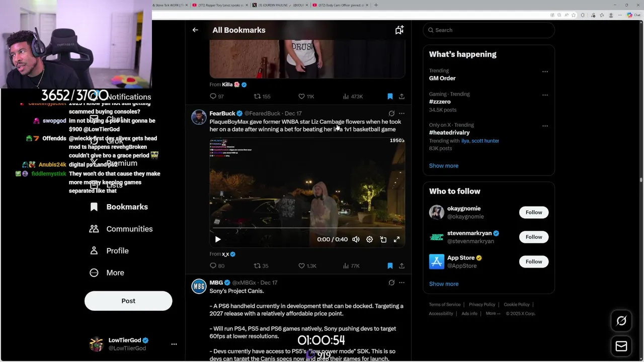This screenshot has width=644, height=362.
Task: Open the Privacy Policy footer link
Action: (x=482, y=305)
